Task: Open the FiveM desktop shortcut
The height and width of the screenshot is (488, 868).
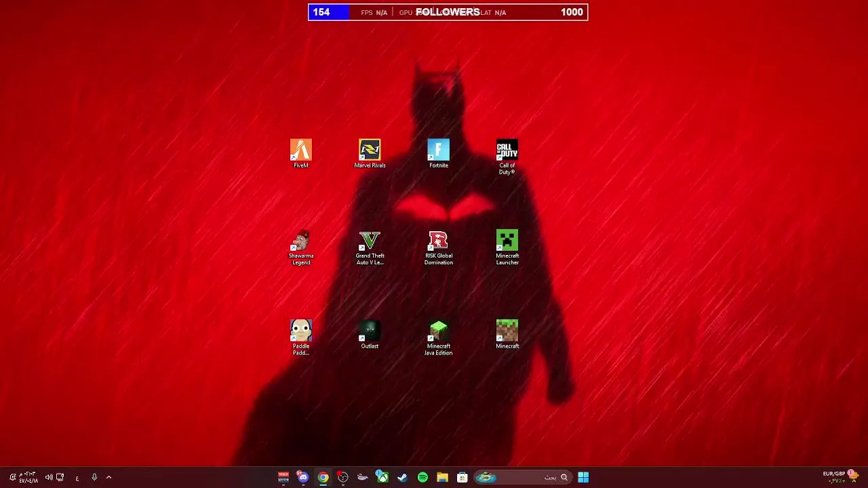Action: tap(301, 154)
